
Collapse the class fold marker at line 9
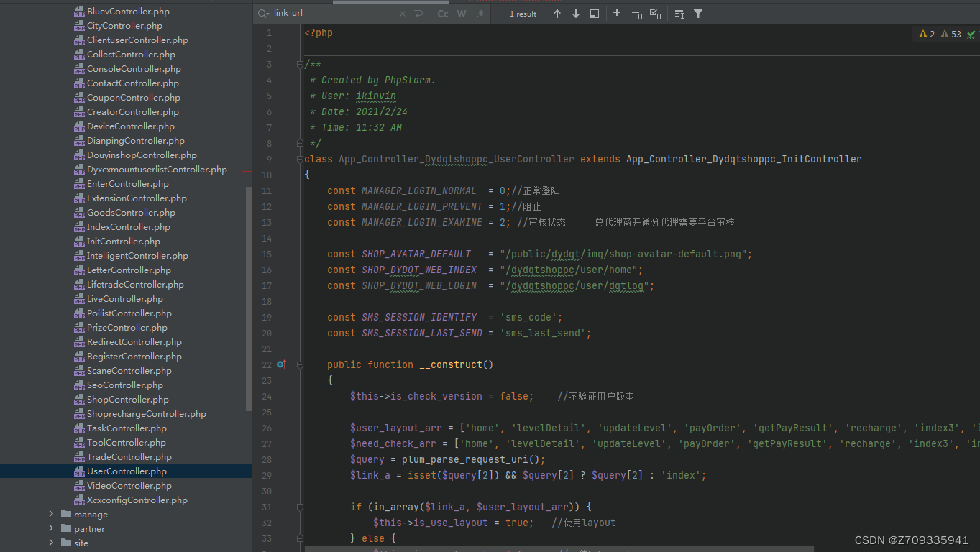[x=301, y=160]
